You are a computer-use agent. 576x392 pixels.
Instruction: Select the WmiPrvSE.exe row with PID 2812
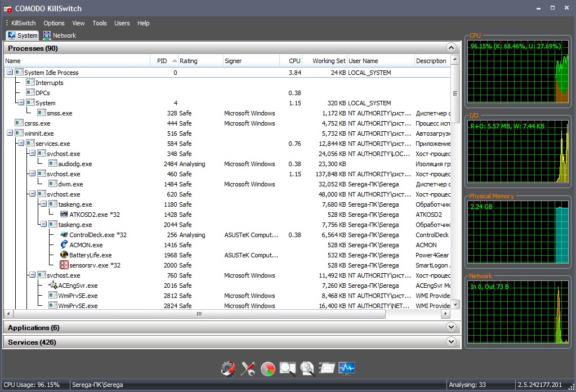click(227, 295)
